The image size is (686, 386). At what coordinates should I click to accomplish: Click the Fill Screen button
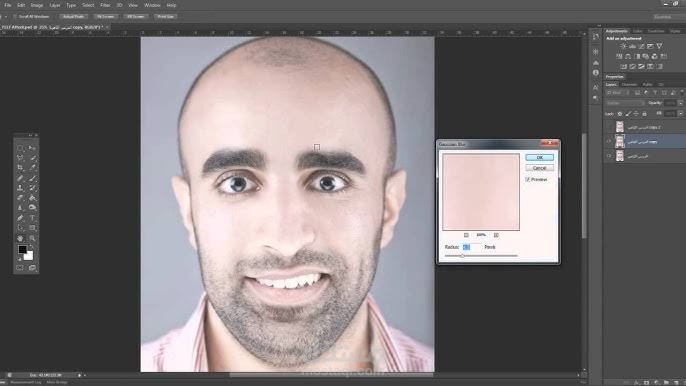click(x=136, y=17)
